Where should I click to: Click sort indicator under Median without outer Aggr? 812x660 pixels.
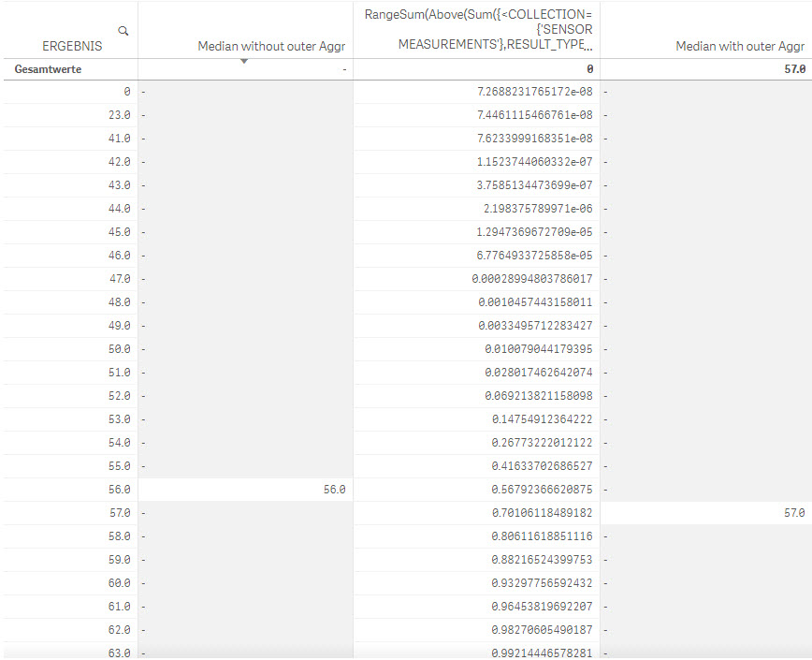click(244, 61)
